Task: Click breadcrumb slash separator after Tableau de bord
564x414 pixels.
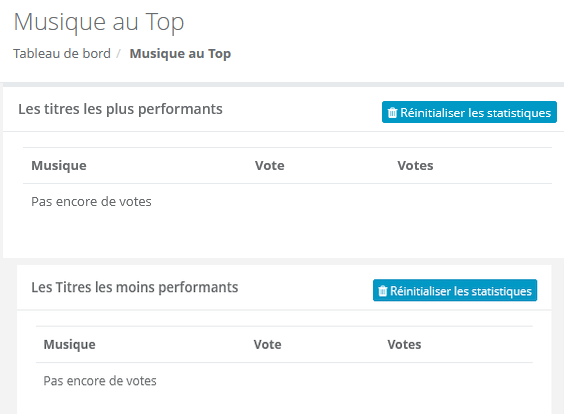Action: tap(118, 54)
